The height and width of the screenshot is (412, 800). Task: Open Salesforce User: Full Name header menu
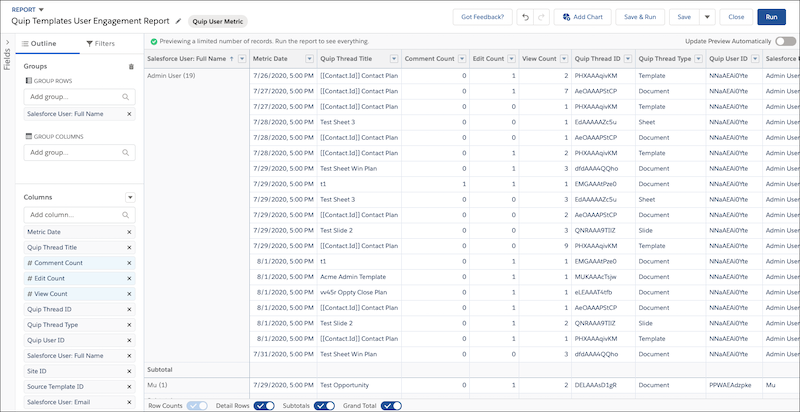pos(242,59)
